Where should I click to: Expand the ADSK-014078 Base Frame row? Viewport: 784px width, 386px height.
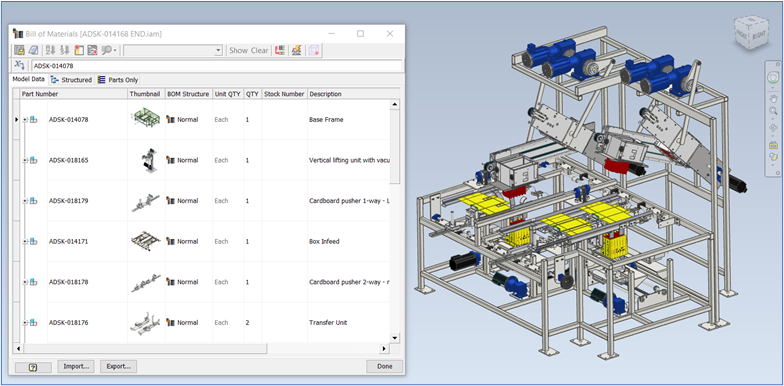point(25,120)
